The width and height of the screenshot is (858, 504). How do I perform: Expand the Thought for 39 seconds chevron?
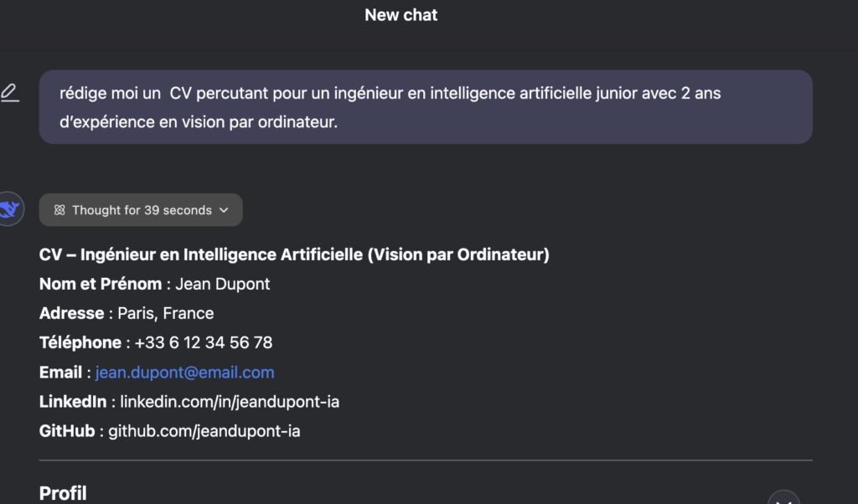[x=224, y=210]
